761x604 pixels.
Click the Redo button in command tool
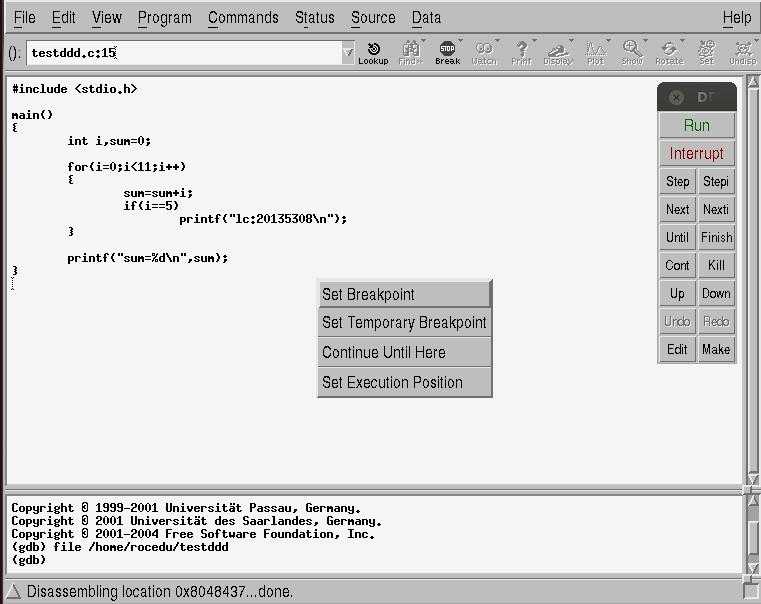pos(716,321)
